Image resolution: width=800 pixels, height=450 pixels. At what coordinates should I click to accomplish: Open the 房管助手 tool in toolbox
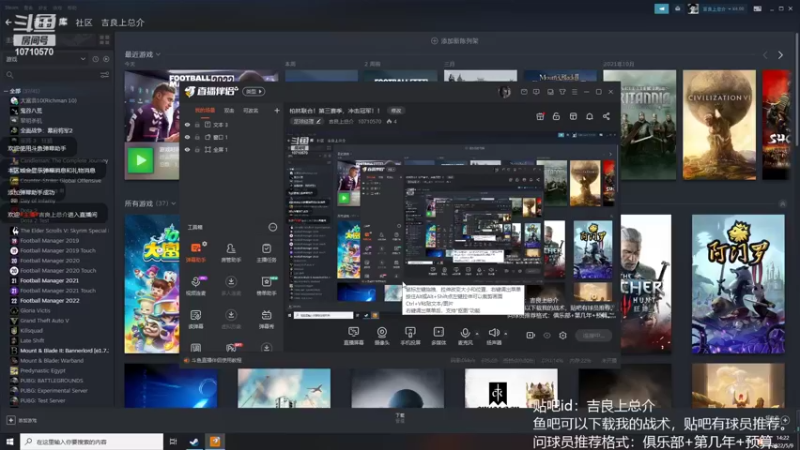tap(231, 252)
